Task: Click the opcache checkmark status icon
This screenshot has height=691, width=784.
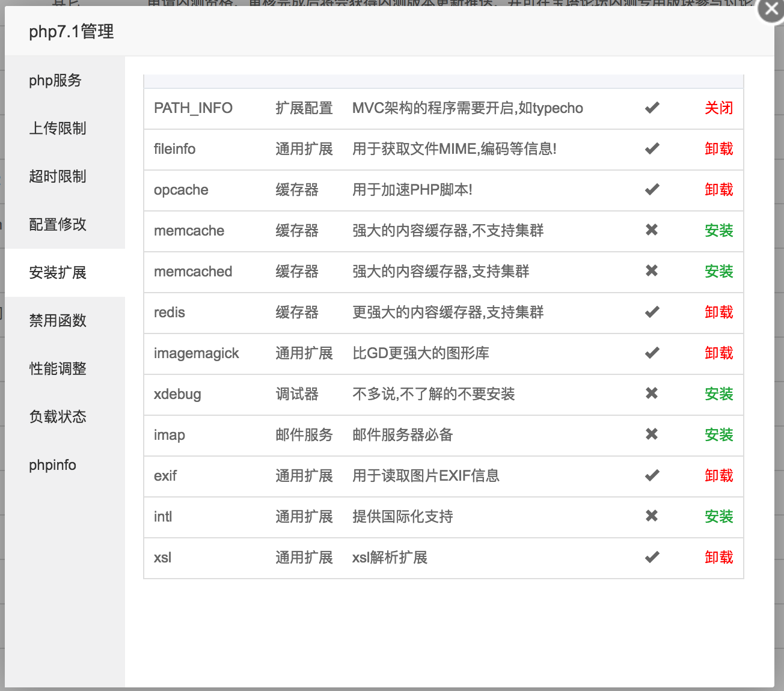Action: click(652, 190)
